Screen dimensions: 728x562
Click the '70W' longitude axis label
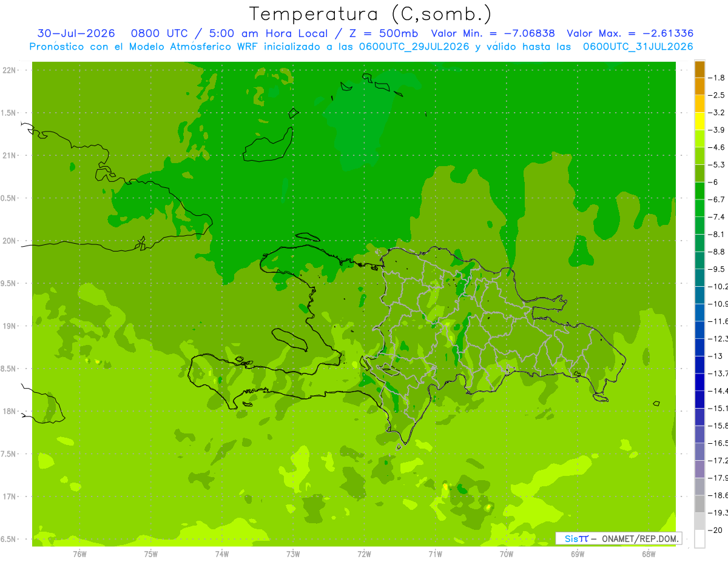coord(507,554)
